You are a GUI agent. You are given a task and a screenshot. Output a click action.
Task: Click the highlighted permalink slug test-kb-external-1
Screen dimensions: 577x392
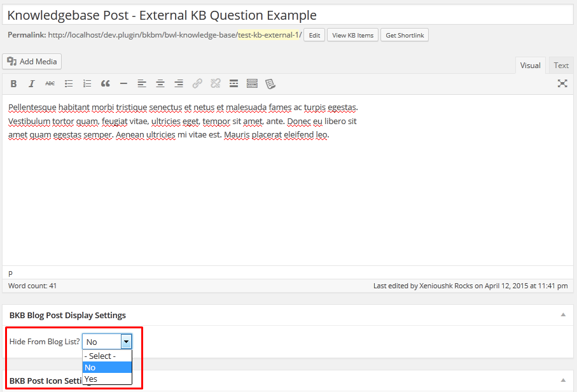(x=268, y=35)
